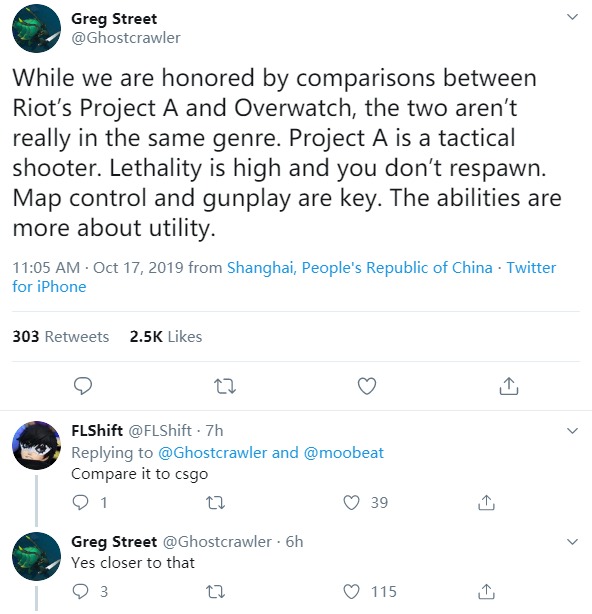Share the 'Yes closer to that' reply

pyautogui.click(x=486, y=591)
